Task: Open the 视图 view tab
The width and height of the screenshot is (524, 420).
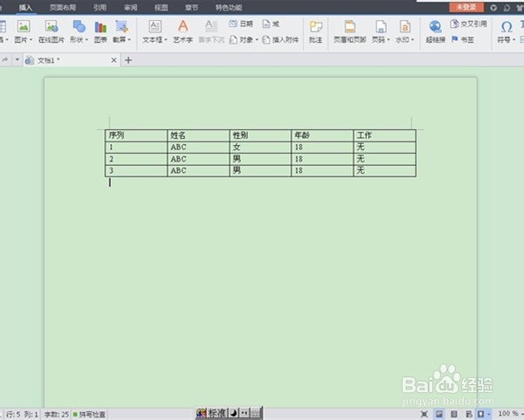Action: 161,7
